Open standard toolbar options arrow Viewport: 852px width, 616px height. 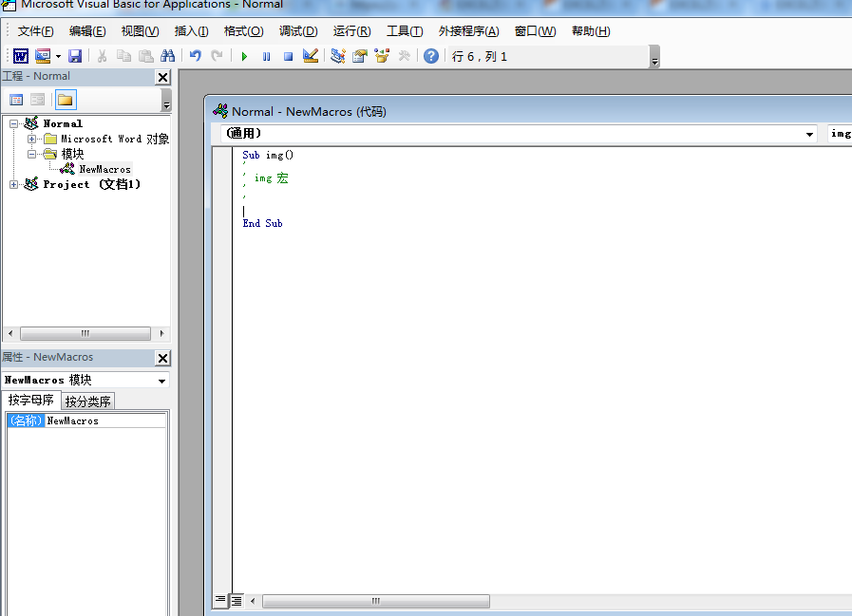(x=654, y=57)
